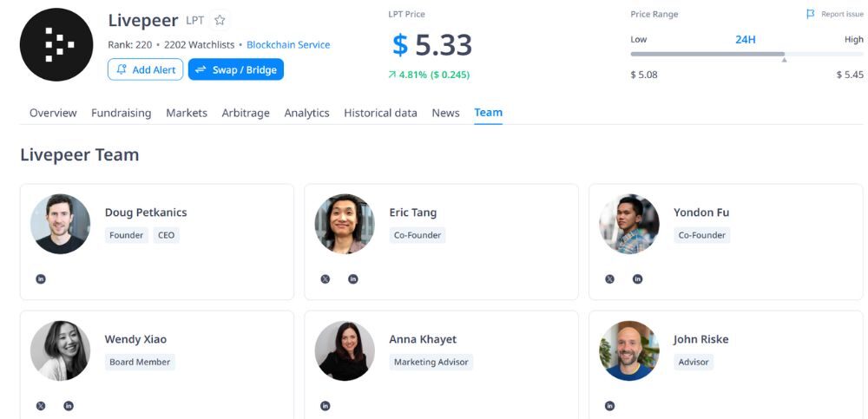Click the price range triangle marker
Image resolution: width=868 pixels, height=419 pixels.
pyautogui.click(x=784, y=59)
